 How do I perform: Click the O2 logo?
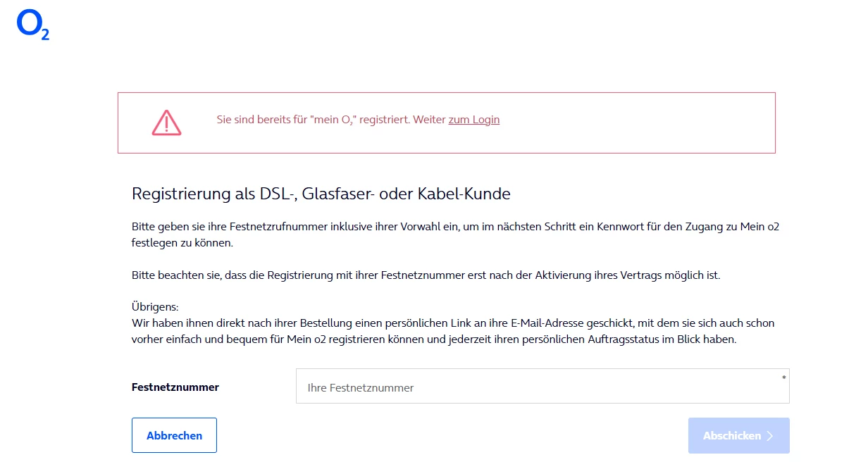(x=33, y=25)
